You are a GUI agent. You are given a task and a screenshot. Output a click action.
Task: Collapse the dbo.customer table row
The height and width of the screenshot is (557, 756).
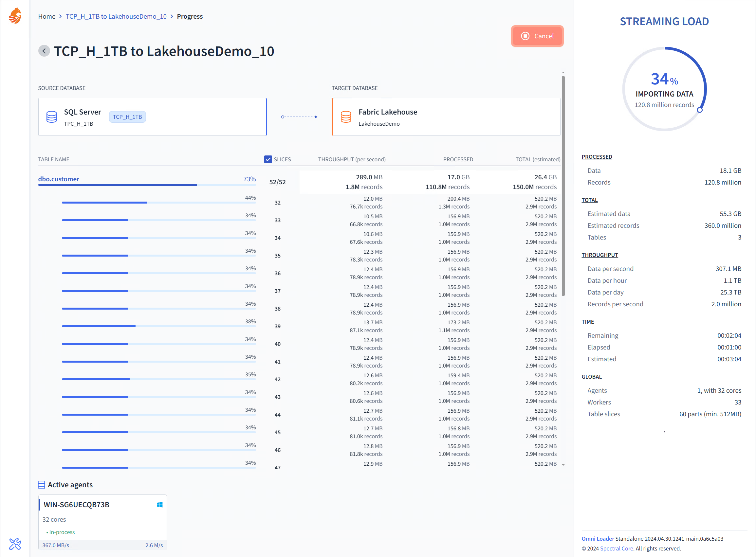pyautogui.click(x=59, y=179)
